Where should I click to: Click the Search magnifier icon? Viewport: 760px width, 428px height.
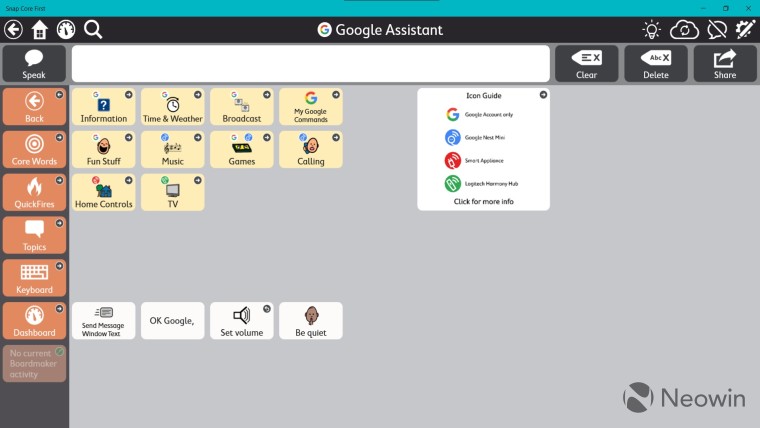pyautogui.click(x=93, y=30)
